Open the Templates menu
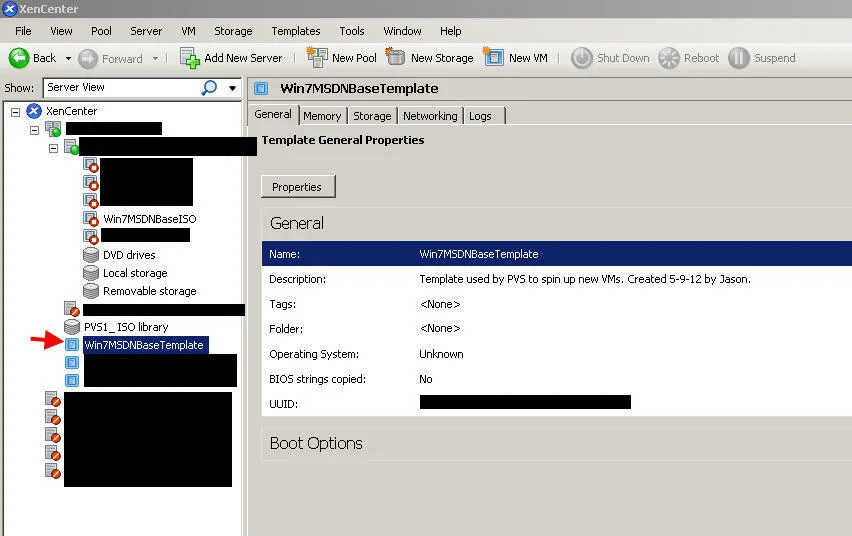 coord(296,31)
